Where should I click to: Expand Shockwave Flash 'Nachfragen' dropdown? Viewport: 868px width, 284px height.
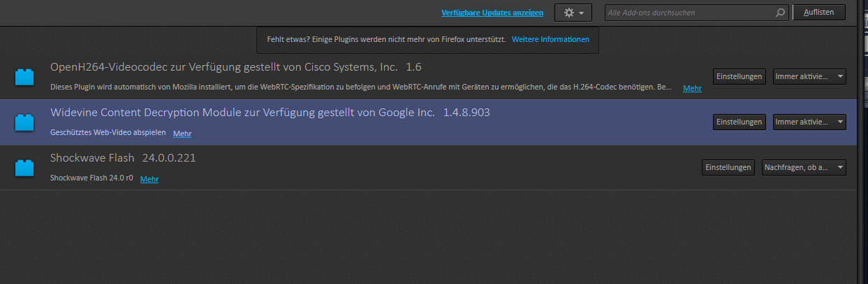(804, 167)
